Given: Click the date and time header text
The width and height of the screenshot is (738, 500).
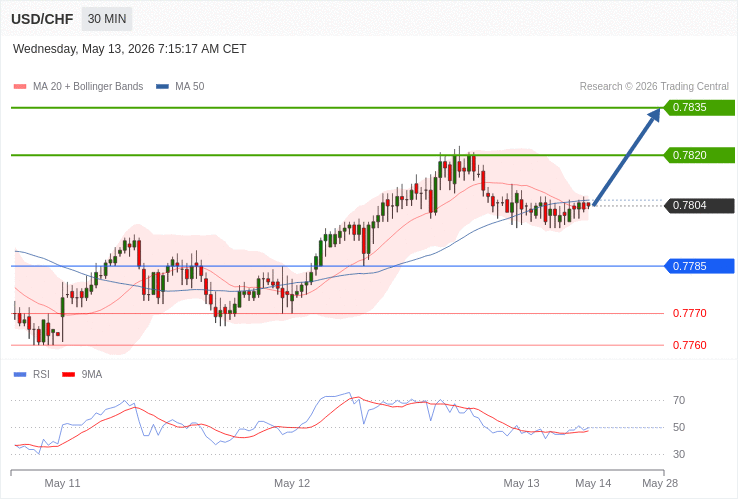Looking at the screenshot, I should click(129, 49).
